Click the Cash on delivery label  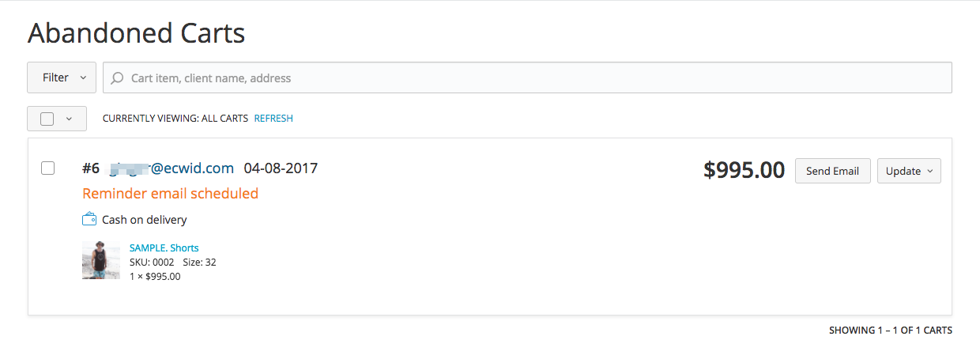(145, 220)
